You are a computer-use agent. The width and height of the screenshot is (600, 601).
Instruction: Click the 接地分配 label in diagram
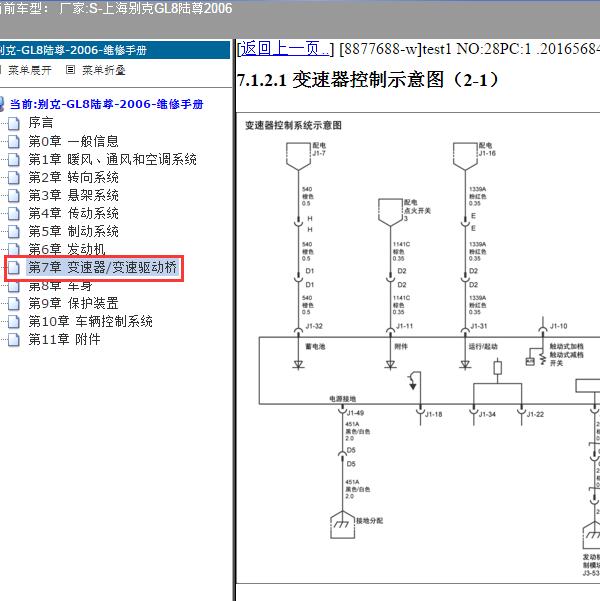pos(370,521)
